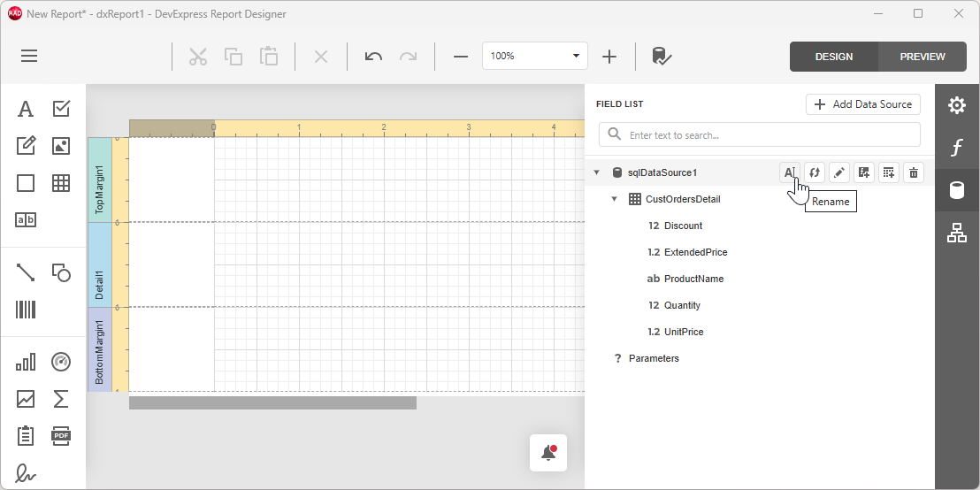Select the Detail1 band
The width and height of the screenshot is (980, 490).
(99, 264)
